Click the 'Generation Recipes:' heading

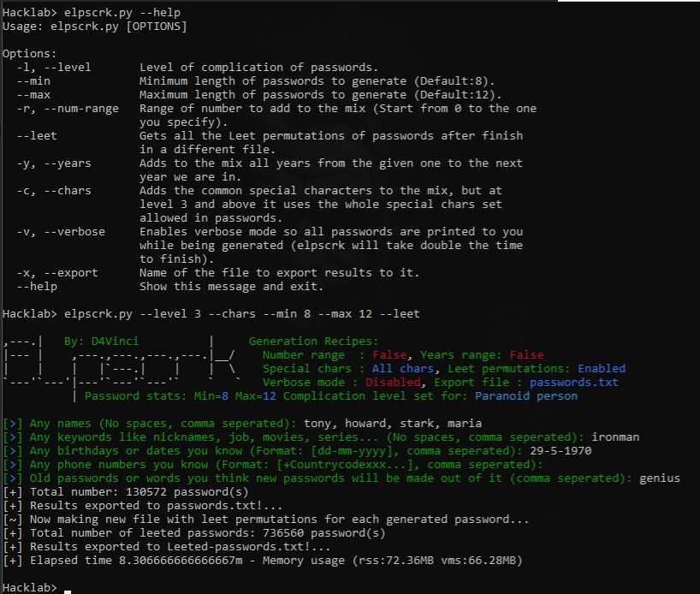pyautogui.click(x=313, y=342)
